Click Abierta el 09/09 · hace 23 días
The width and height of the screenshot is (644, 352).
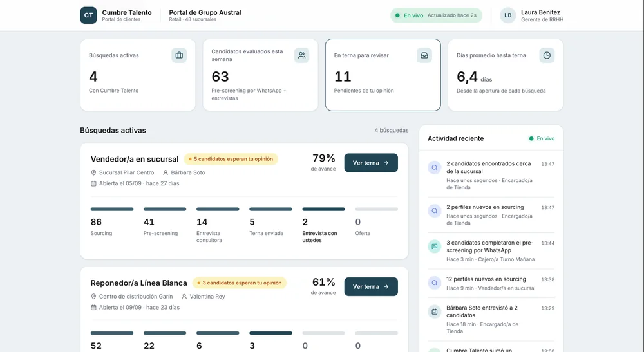point(139,308)
